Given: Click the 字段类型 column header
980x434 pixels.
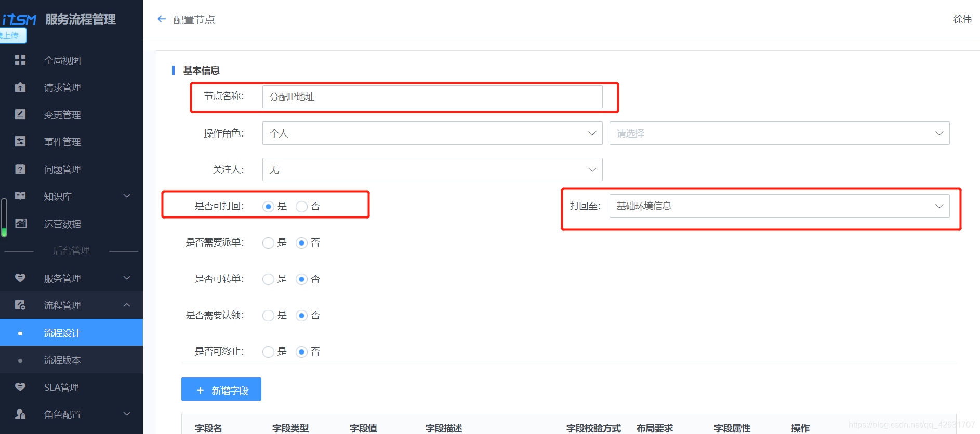Looking at the screenshot, I should pyautogui.click(x=290, y=428).
